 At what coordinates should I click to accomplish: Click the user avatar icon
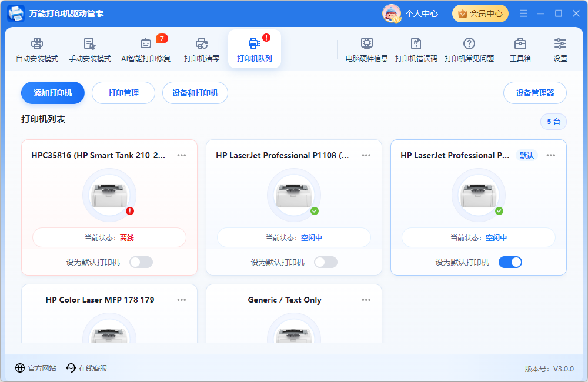coord(392,14)
